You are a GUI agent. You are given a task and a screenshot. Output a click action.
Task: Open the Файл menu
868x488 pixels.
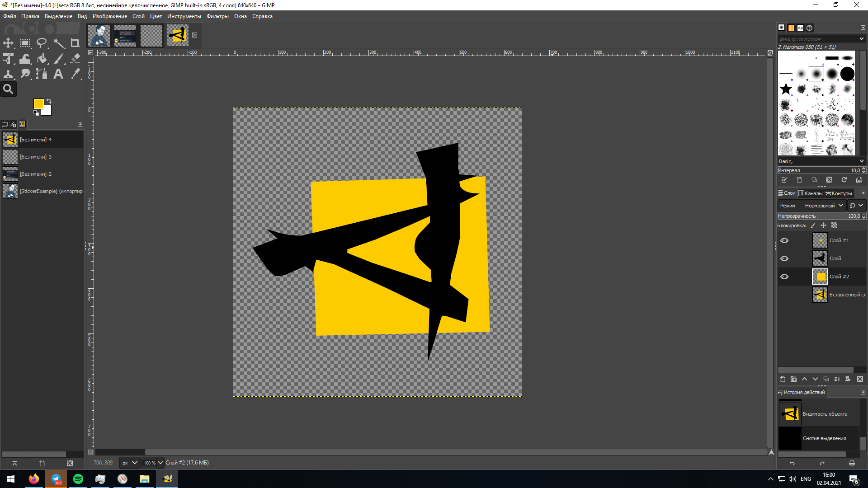(x=9, y=16)
